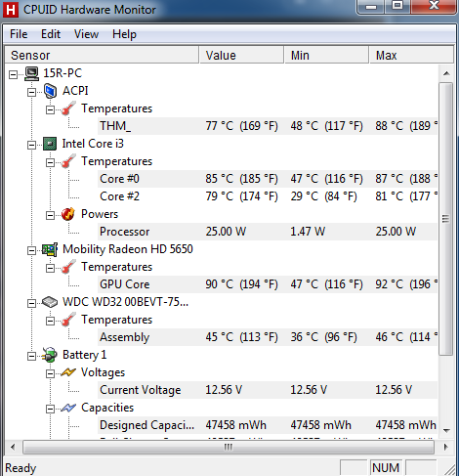Select the Designed Capacity row

tap(268, 425)
